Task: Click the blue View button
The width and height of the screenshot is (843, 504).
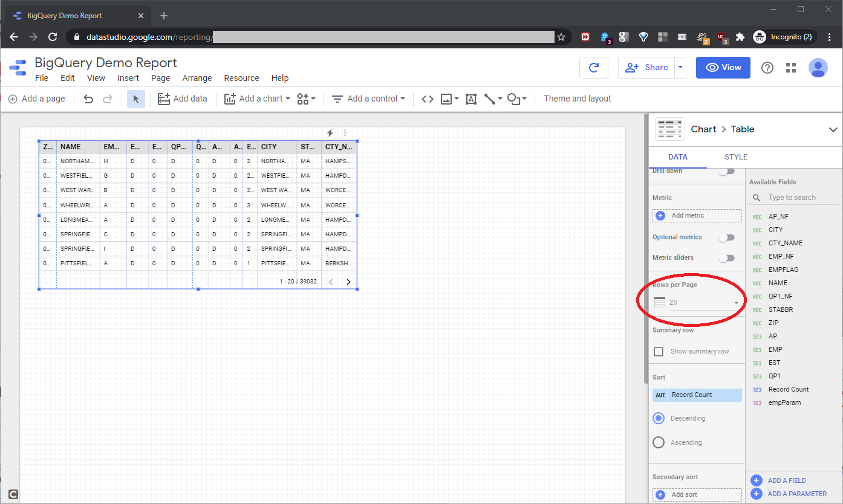Action: [723, 68]
